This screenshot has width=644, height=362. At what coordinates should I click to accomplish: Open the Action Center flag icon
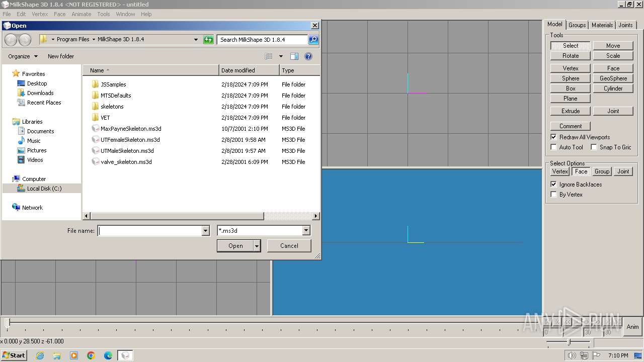596,355
